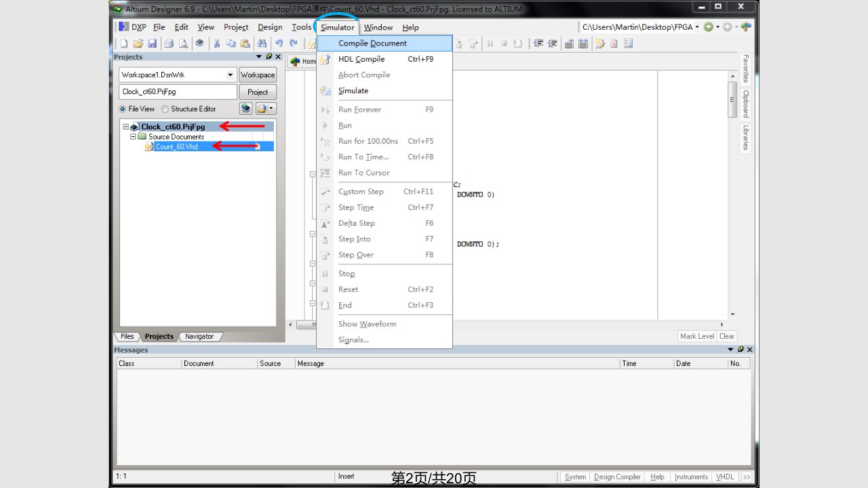Click the Simulate menu icon
The image size is (868, 488).
(325, 91)
